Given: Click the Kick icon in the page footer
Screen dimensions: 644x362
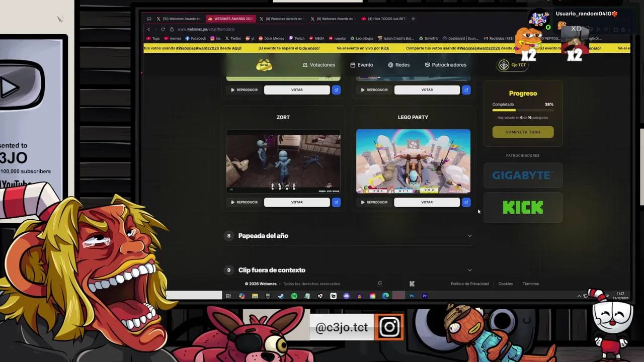Looking at the screenshot, I should click(412, 284).
